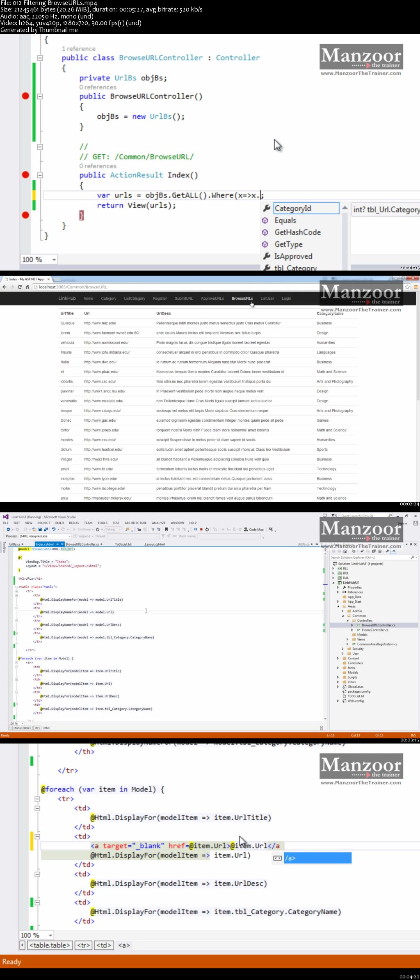Click the browser home icon
The width and height of the screenshot is (420, 980).
(x=27, y=287)
